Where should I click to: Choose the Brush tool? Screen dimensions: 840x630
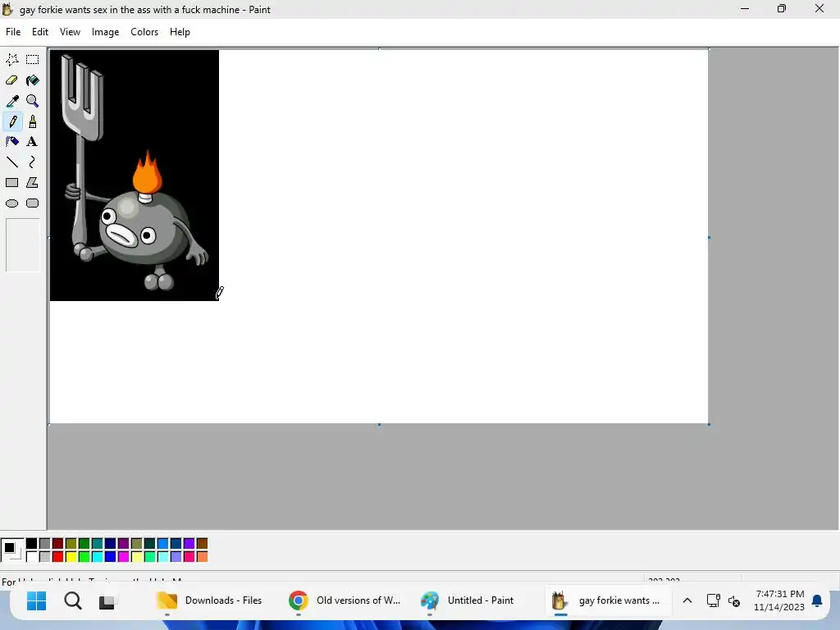coord(32,121)
